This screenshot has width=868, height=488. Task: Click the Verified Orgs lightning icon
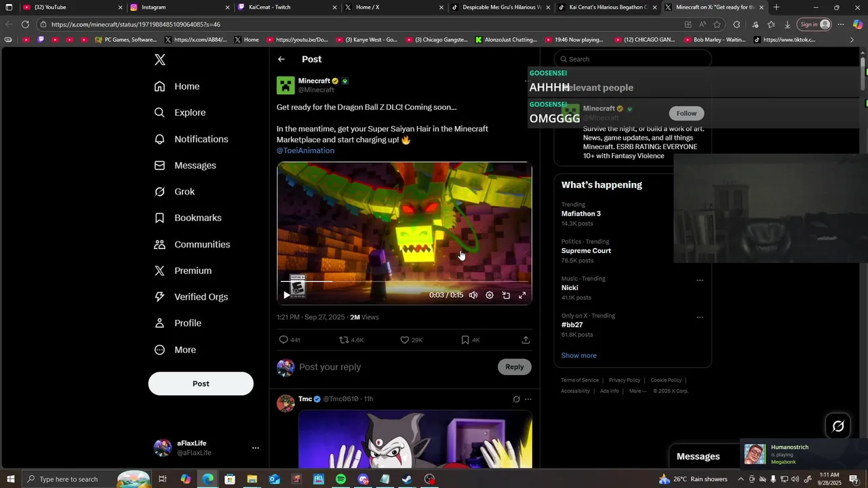click(159, 297)
